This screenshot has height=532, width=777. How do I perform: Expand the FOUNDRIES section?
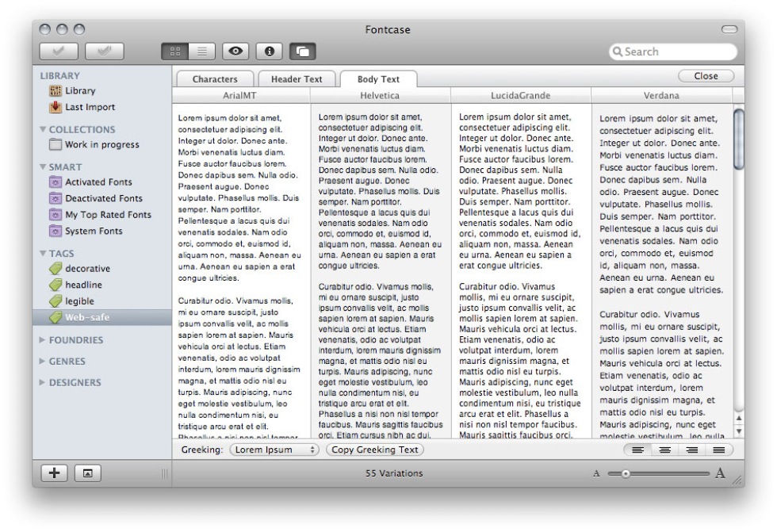point(76,340)
